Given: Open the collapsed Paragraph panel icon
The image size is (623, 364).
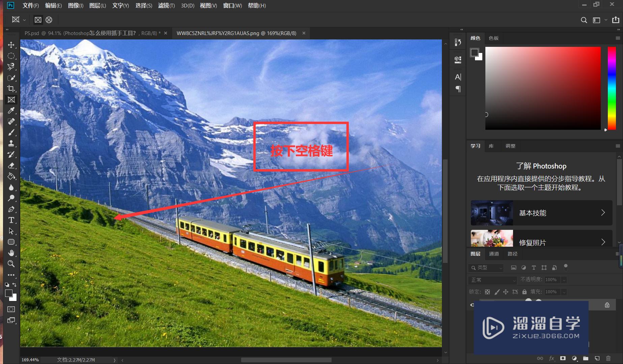Looking at the screenshot, I should pyautogui.click(x=458, y=89).
